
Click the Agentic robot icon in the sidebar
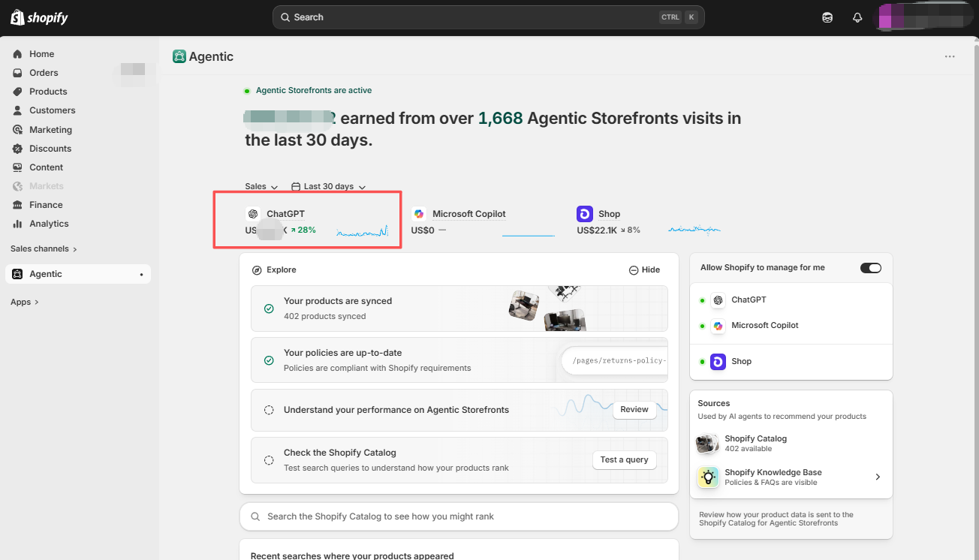(17, 274)
